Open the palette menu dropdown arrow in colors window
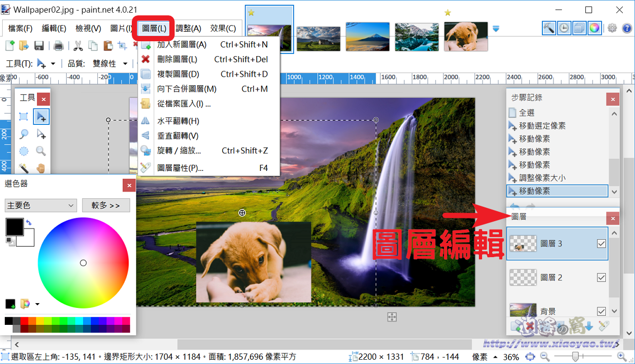The image size is (635, 364). [37, 304]
